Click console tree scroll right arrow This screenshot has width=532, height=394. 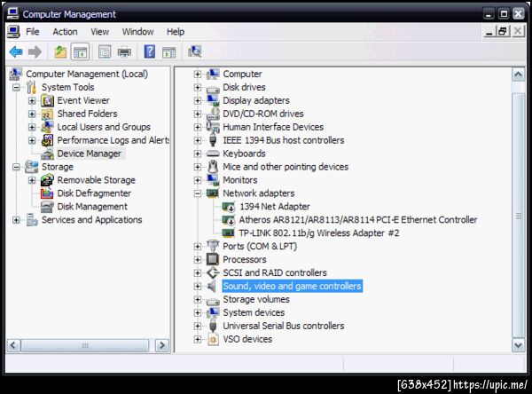click(x=162, y=346)
